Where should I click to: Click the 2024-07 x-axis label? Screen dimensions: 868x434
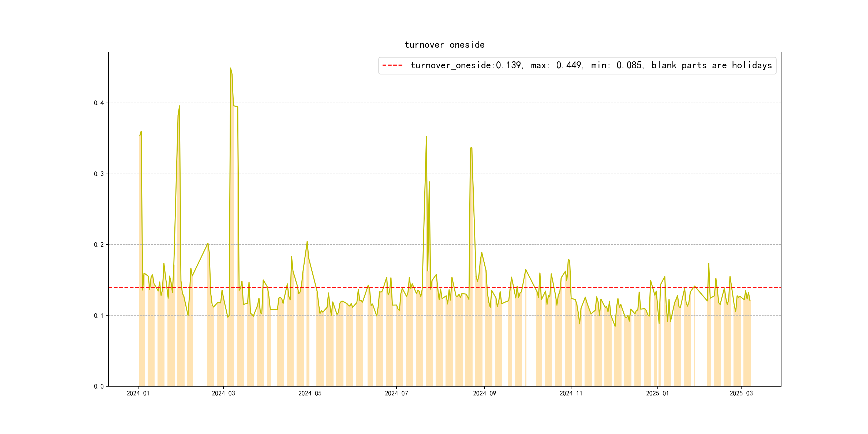[396, 394]
